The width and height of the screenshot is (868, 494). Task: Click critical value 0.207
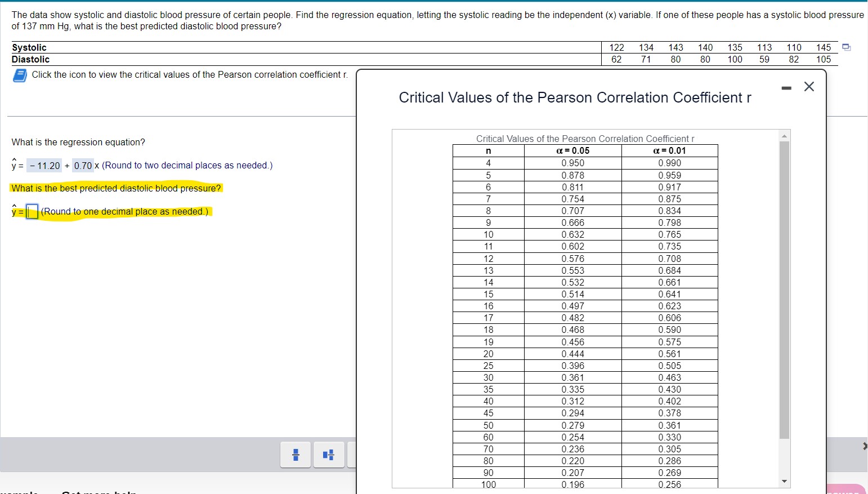(573, 473)
